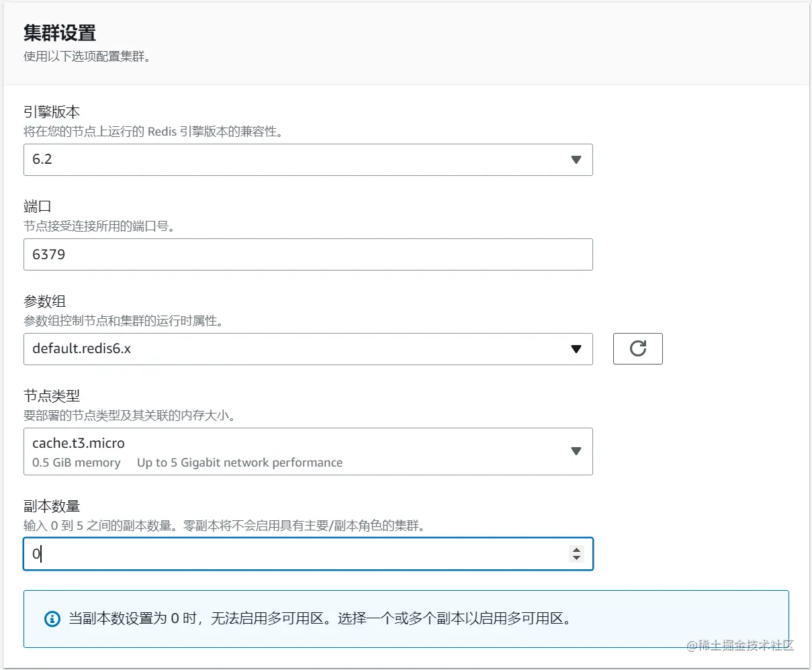Click the 参数组 label
Viewport: 812px width, 670px height.
pos(44,301)
